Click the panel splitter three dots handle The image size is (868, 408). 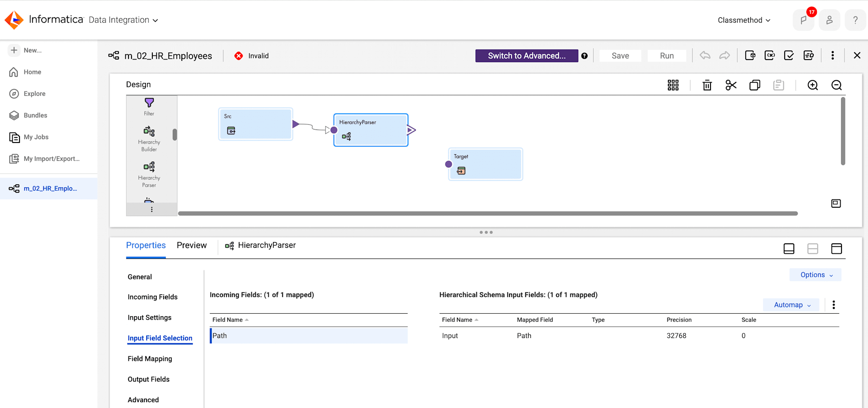tap(486, 232)
